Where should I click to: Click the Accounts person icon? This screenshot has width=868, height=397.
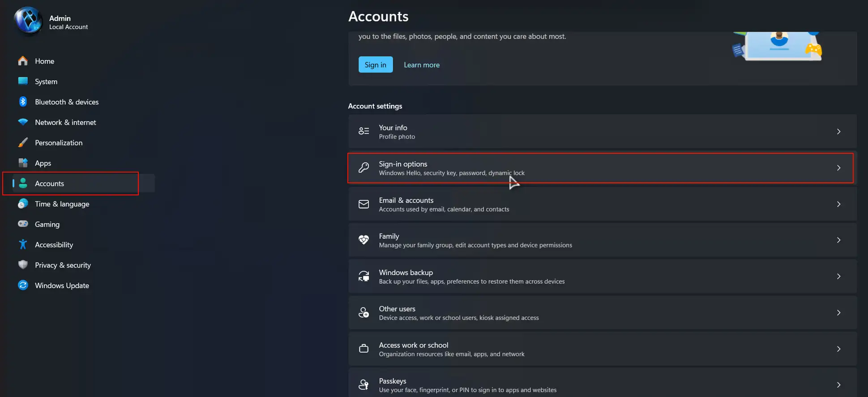click(x=23, y=183)
